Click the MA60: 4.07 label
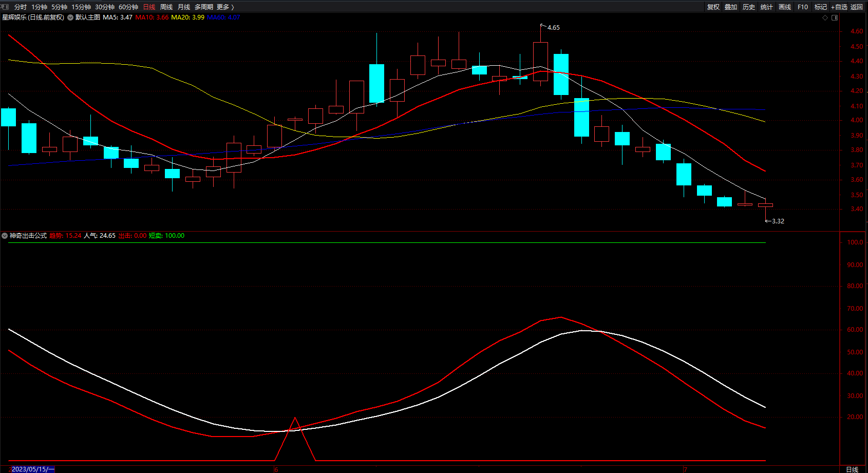The image size is (868, 473). pos(223,17)
